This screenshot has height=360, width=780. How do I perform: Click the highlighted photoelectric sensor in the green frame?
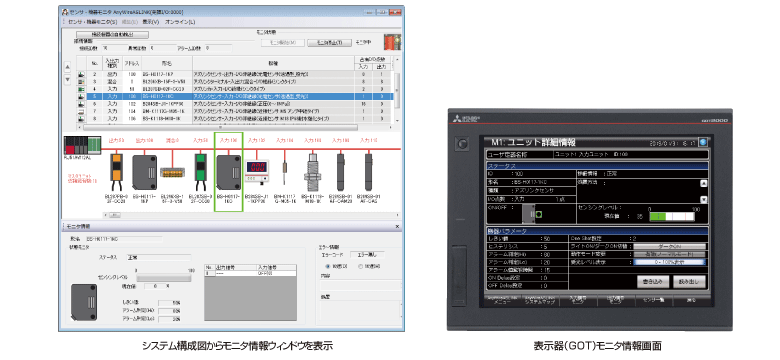click(228, 174)
